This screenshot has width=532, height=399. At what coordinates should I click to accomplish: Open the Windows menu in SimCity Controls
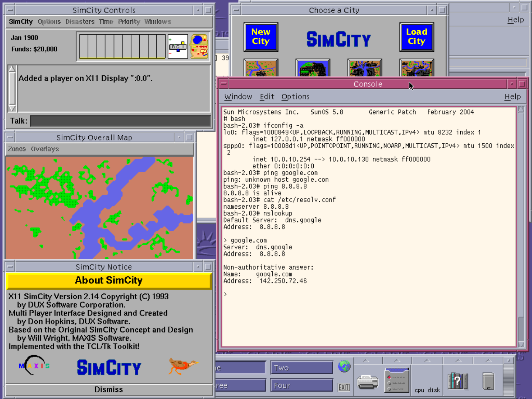158,21
